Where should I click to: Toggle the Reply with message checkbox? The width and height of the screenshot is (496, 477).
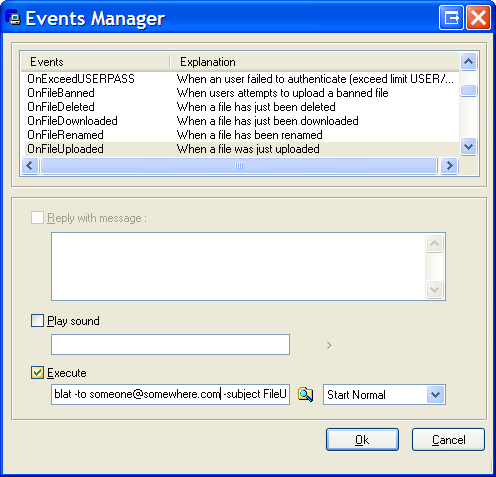coord(37,218)
